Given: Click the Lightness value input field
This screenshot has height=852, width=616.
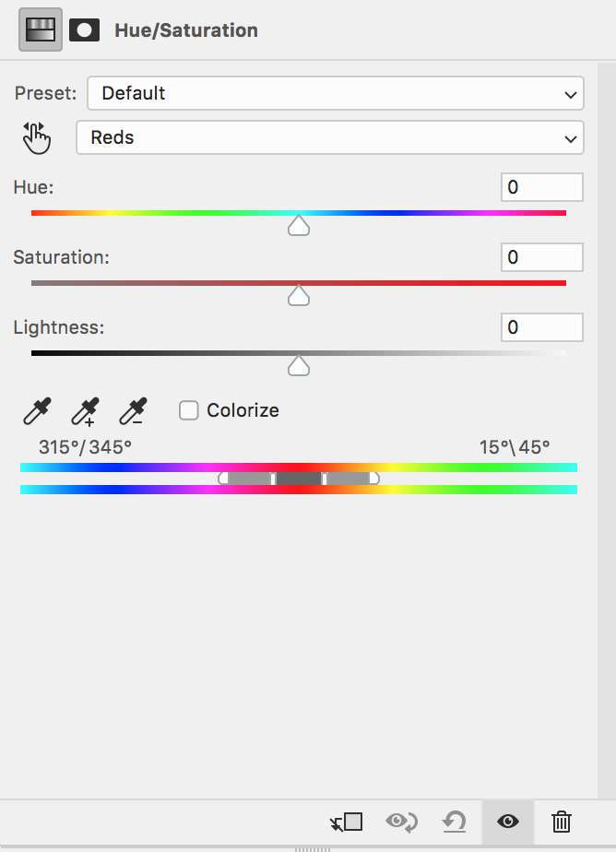Looking at the screenshot, I should click(x=541, y=327).
